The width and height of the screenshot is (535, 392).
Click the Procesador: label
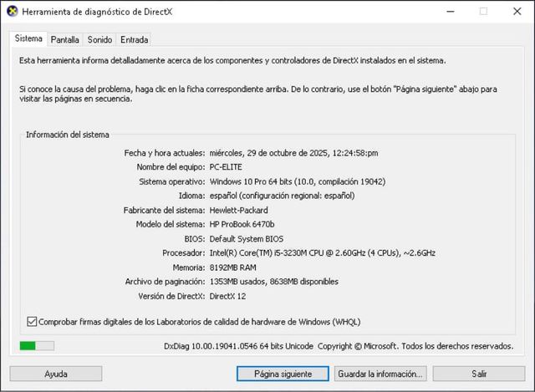184,252
